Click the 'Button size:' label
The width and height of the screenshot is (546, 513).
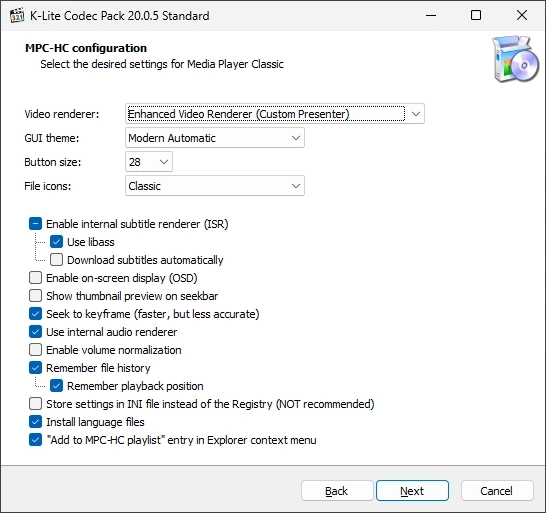tap(53, 162)
